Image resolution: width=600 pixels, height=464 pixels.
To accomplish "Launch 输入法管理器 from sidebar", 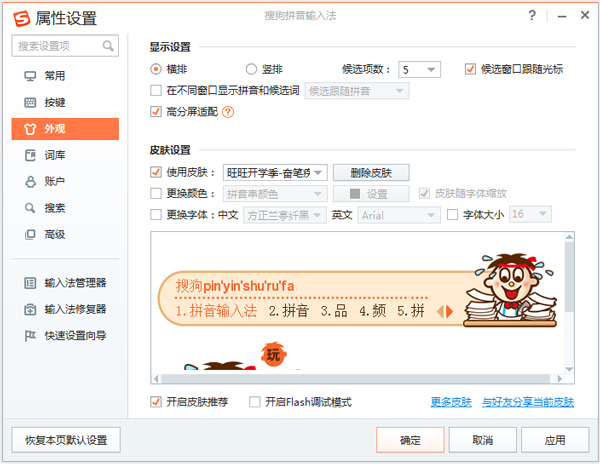I will 65,283.
